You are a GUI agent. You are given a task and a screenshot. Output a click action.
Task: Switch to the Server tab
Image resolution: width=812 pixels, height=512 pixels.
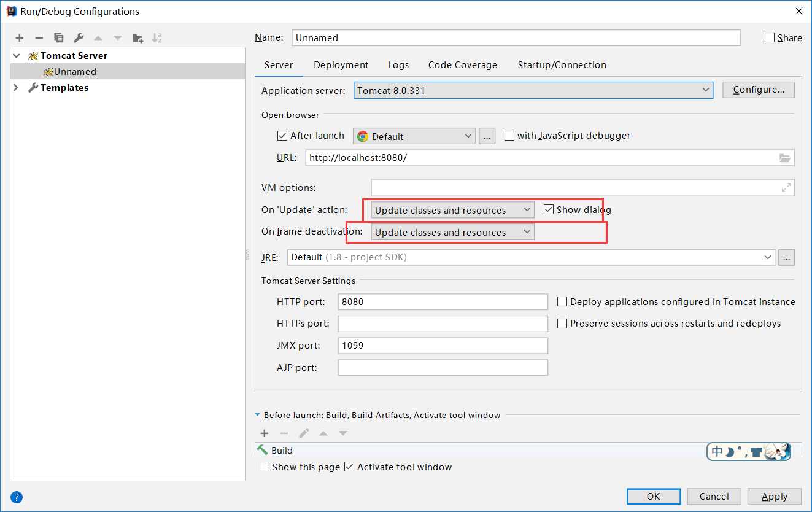[279, 65]
